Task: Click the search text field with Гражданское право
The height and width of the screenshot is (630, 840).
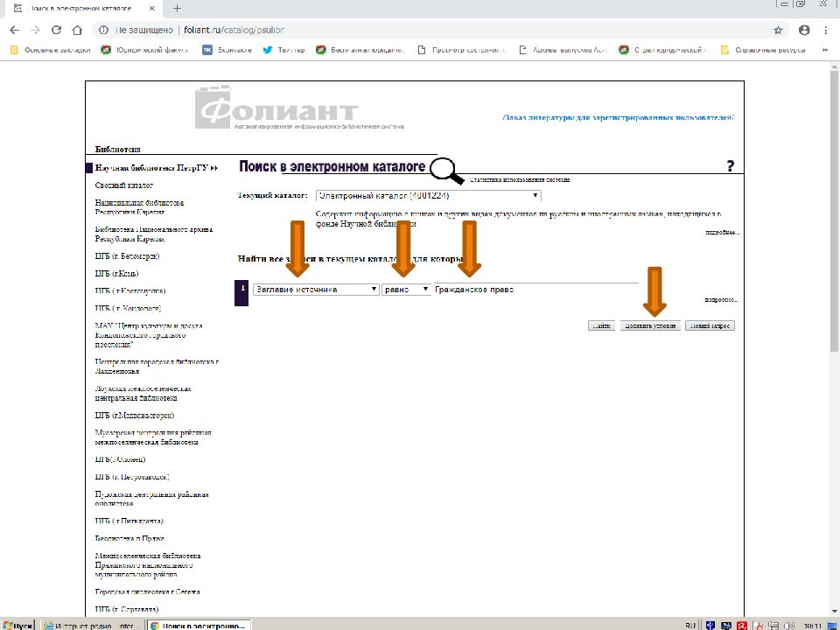Action: (535, 290)
